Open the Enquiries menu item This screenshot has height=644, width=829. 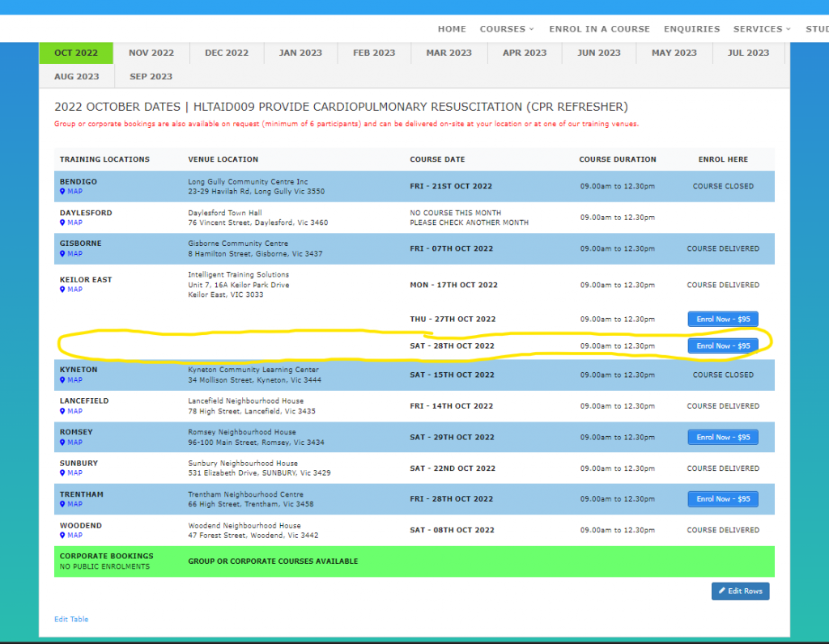click(691, 29)
